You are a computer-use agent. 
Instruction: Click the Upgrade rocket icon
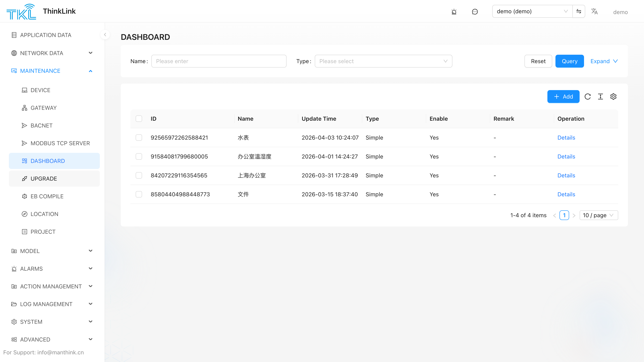24,179
